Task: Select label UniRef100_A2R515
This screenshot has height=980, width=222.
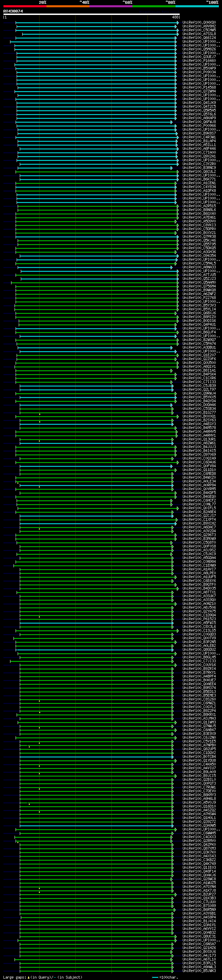Action: 199,206
